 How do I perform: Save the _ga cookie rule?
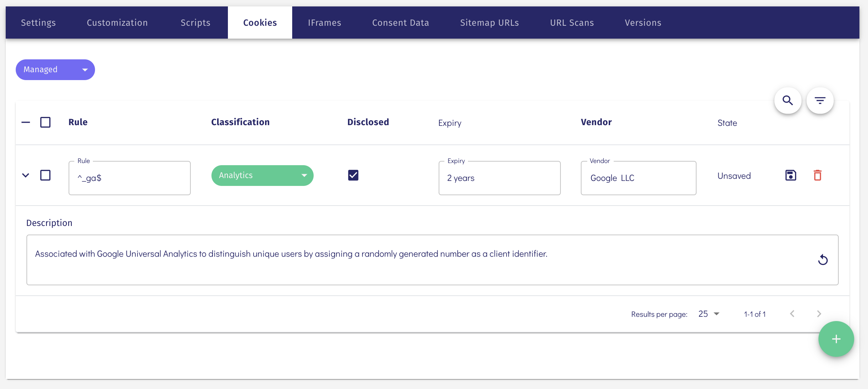tap(790, 175)
